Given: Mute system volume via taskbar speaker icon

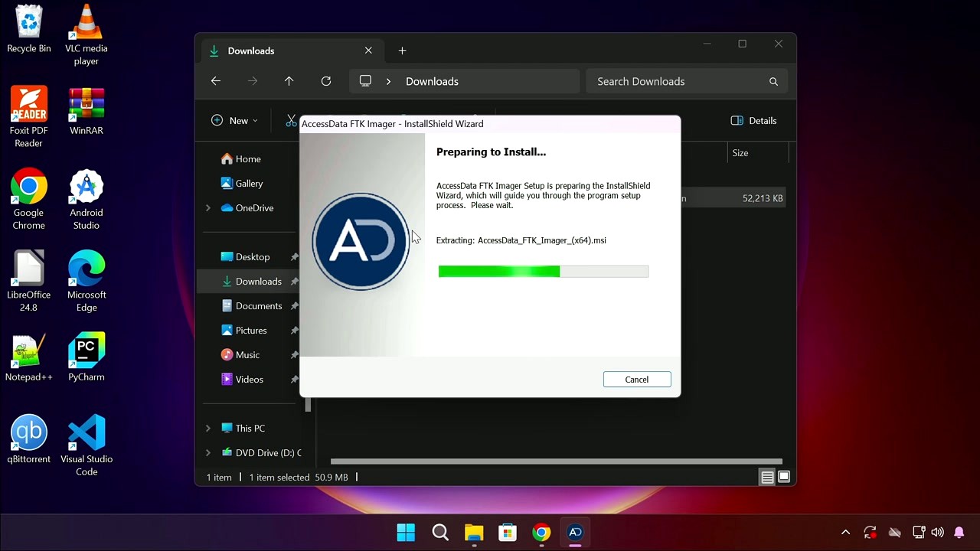Looking at the screenshot, I should point(937,532).
